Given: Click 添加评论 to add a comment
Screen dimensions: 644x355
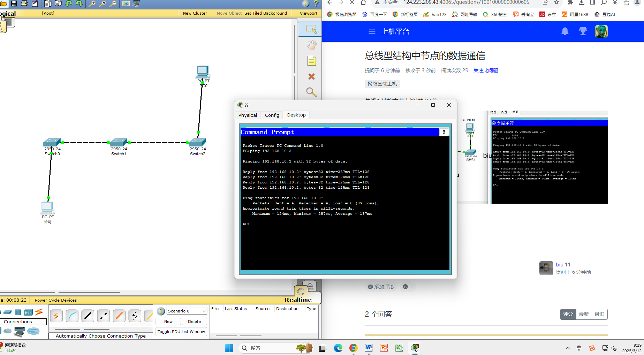Looking at the screenshot, I should pyautogui.click(x=381, y=287).
